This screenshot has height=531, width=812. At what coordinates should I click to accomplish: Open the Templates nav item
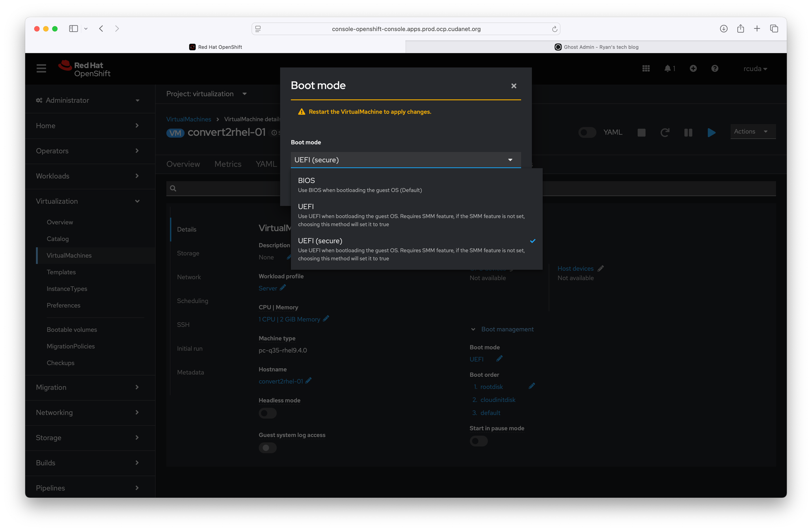(x=61, y=272)
